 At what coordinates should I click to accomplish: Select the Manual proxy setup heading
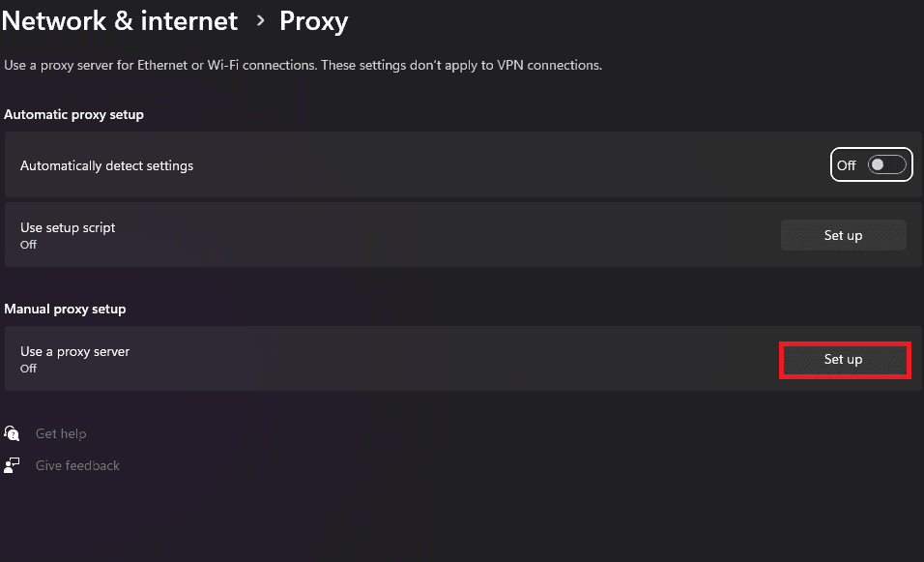click(x=65, y=309)
